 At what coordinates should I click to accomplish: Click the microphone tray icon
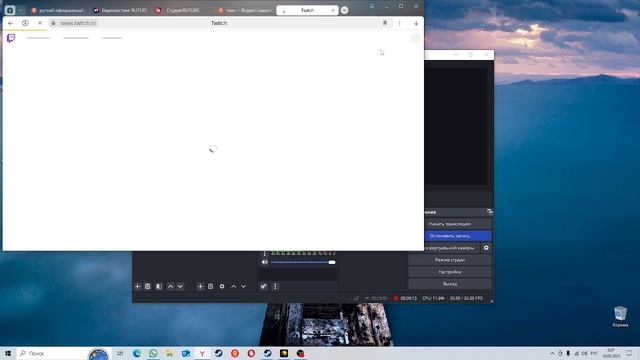coord(568,353)
